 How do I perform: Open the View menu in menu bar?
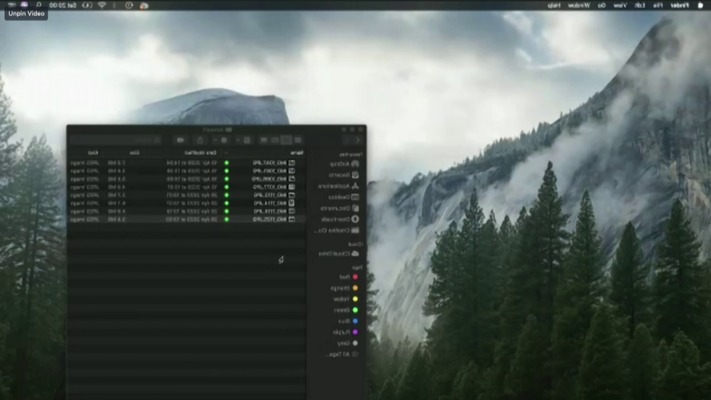[619, 5]
